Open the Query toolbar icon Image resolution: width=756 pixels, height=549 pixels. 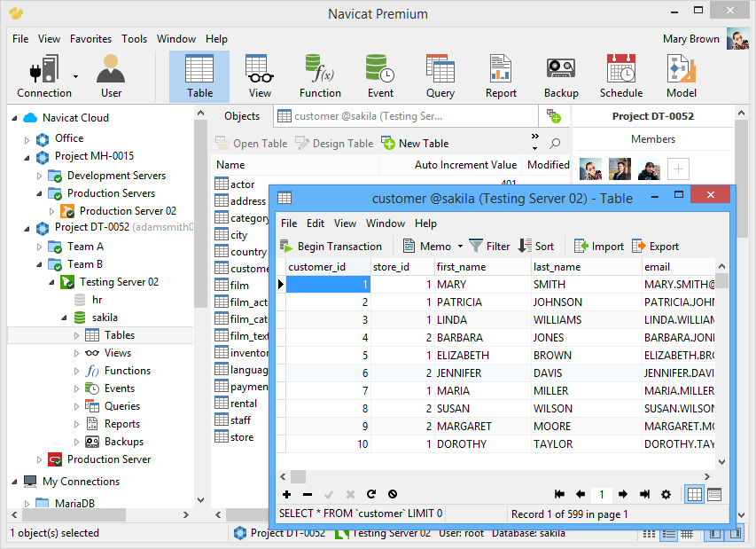pyautogui.click(x=440, y=76)
